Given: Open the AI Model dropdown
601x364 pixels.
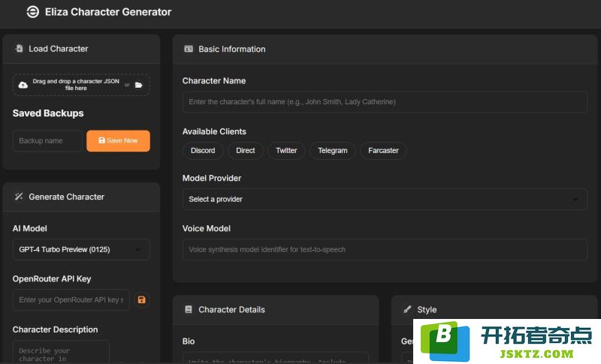Looking at the screenshot, I should coord(81,250).
